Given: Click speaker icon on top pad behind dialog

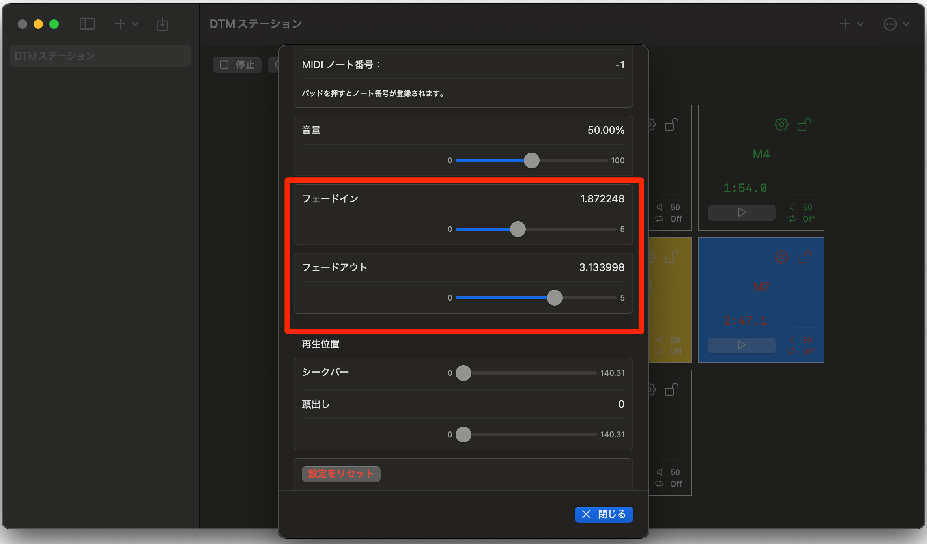Looking at the screenshot, I should tap(660, 207).
